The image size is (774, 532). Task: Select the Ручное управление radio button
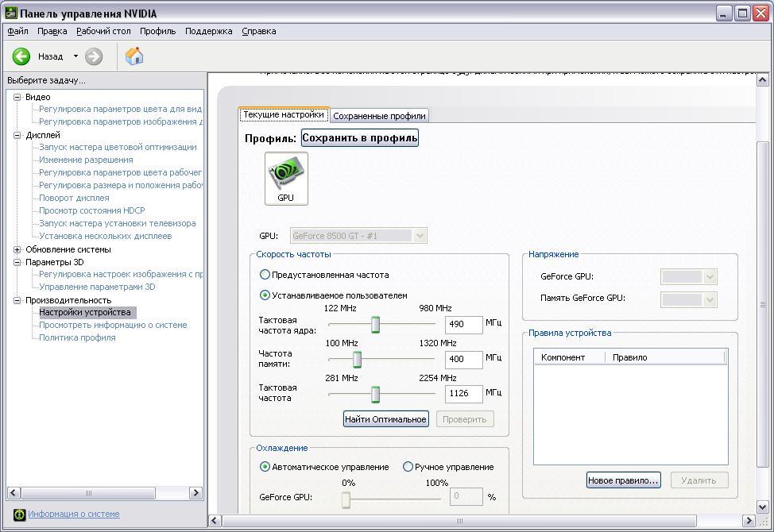pyautogui.click(x=408, y=467)
